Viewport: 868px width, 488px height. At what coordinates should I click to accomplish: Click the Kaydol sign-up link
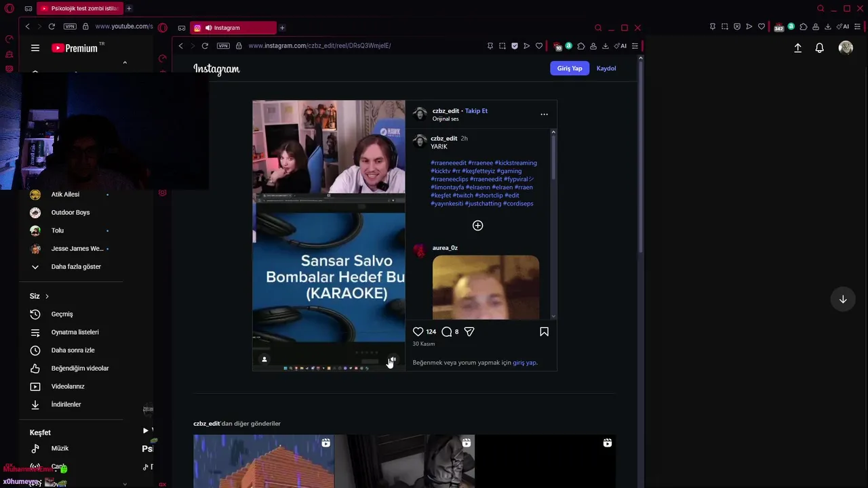pos(606,68)
